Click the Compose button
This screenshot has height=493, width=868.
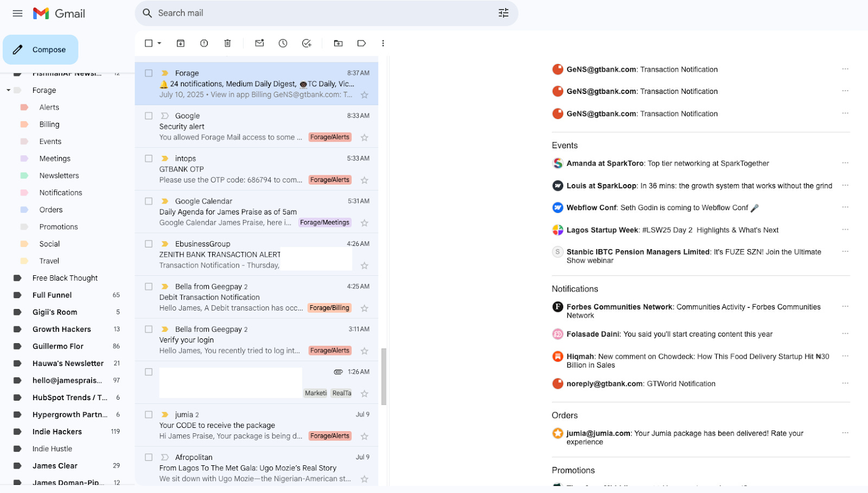click(x=41, y=49)
